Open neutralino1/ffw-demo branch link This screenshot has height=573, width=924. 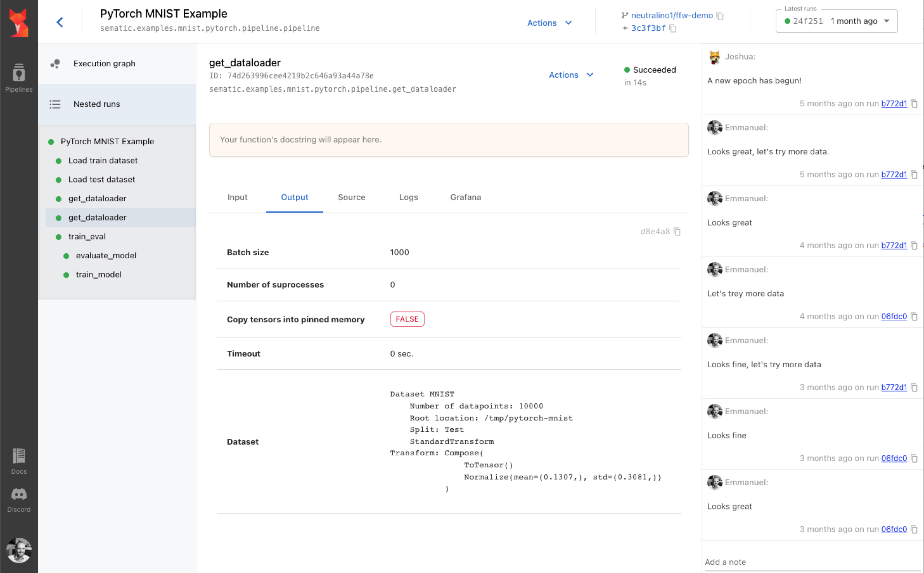(x=672, y=15)
